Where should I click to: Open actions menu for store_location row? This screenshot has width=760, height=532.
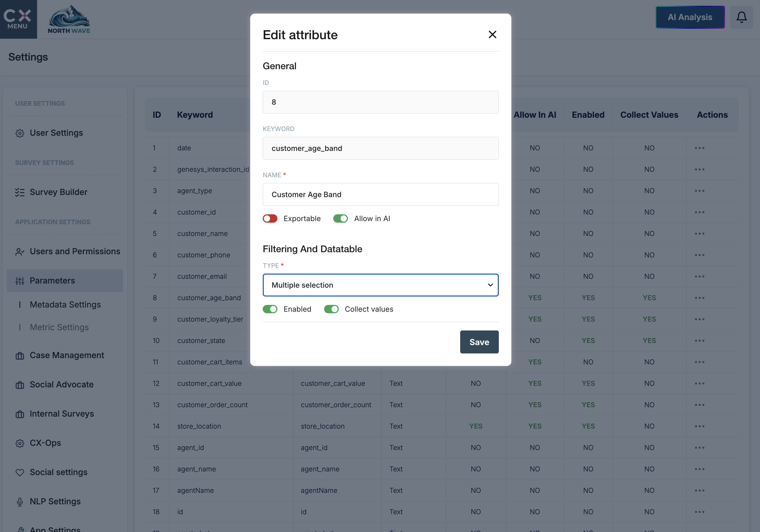point(699,426)
